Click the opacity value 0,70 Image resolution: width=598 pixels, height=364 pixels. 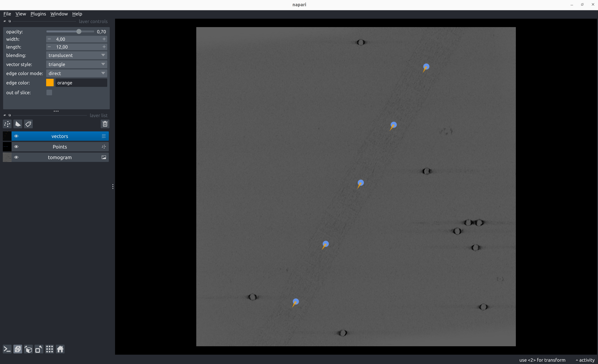point(101,31)
